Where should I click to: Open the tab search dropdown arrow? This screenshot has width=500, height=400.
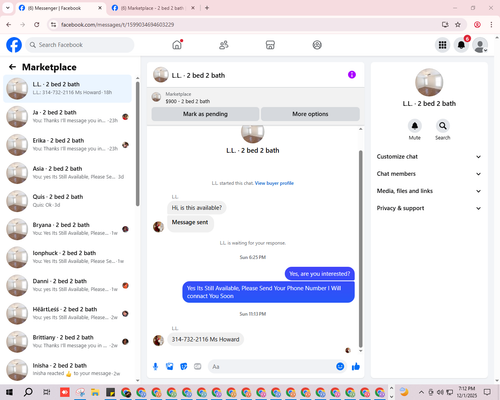click(x=8, y=8)
